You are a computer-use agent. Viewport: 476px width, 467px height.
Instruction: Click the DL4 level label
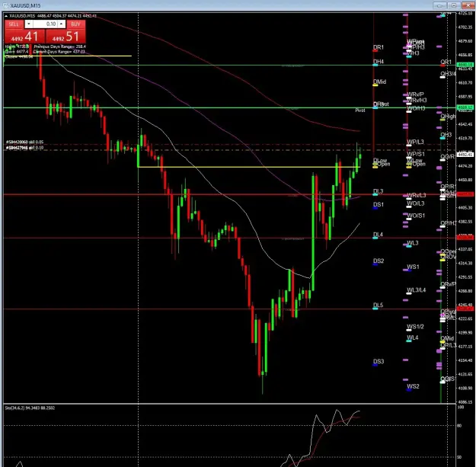pos(378,235)
